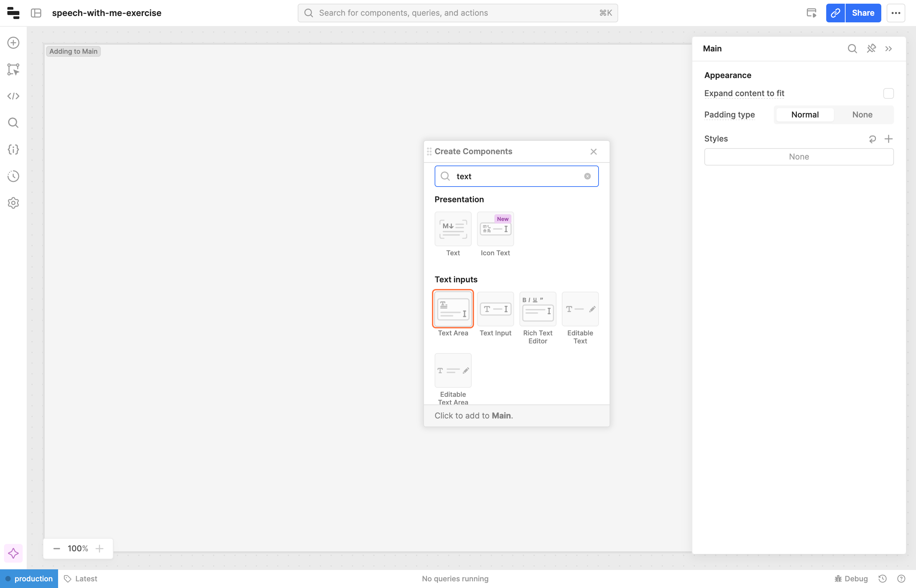Open the code panel icon in left sidebar
Viewport: 916px width, 588px height.
[13, 96]
